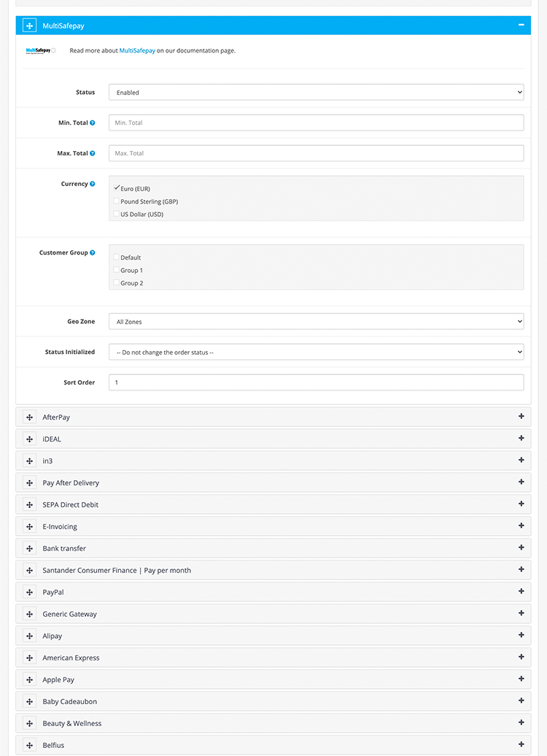Expand the Pay After Delivery plus icon
The width and height of the screenshot is (547, 756).
point(521,482)
